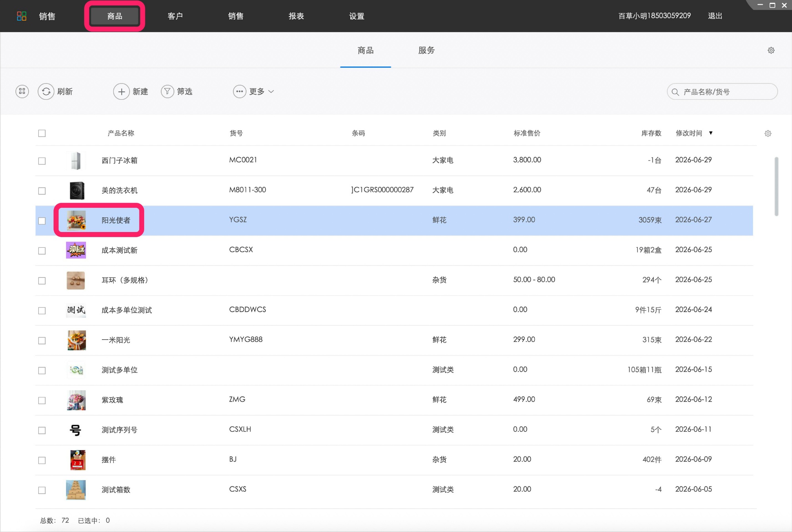The height and width of the screenshot is (532, 792).
Task: Check the box for 测试箱数
Action: point(42,490)
